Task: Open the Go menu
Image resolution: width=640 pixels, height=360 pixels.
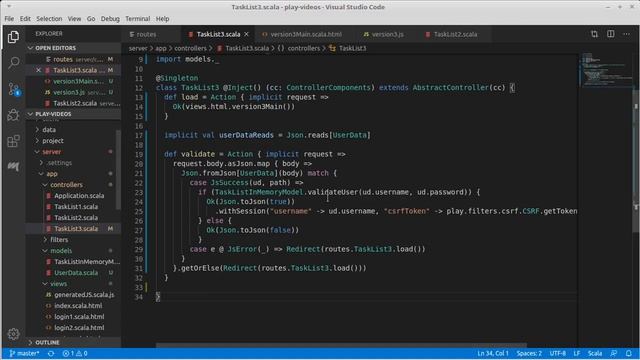Action: coord(91,19)
